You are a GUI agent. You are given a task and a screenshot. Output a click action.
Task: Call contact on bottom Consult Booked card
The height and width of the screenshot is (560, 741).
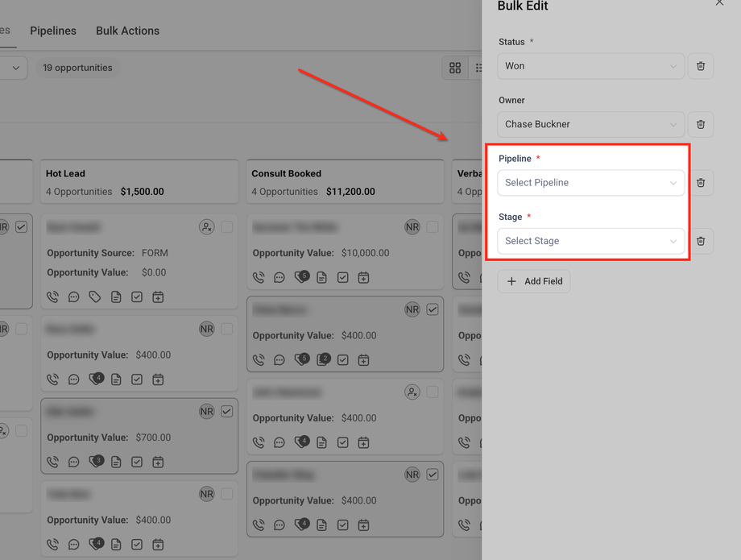pyautogui.click(x=259, y=525)
